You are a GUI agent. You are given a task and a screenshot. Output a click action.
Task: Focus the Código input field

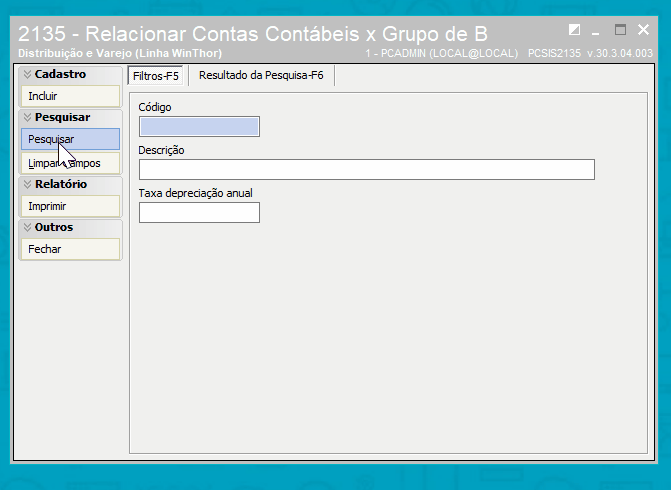199,127
